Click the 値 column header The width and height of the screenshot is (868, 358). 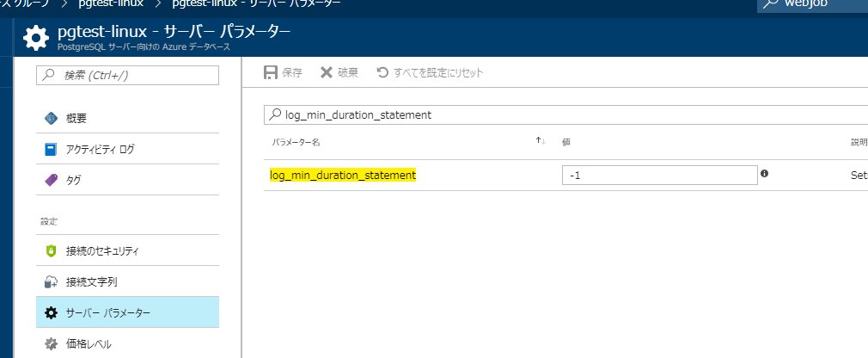tap(566, 142)
